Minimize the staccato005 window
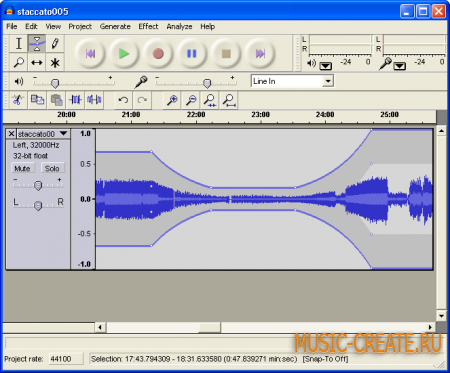The width and height of the screenshot is (450, 373). [x=407, y=12]
